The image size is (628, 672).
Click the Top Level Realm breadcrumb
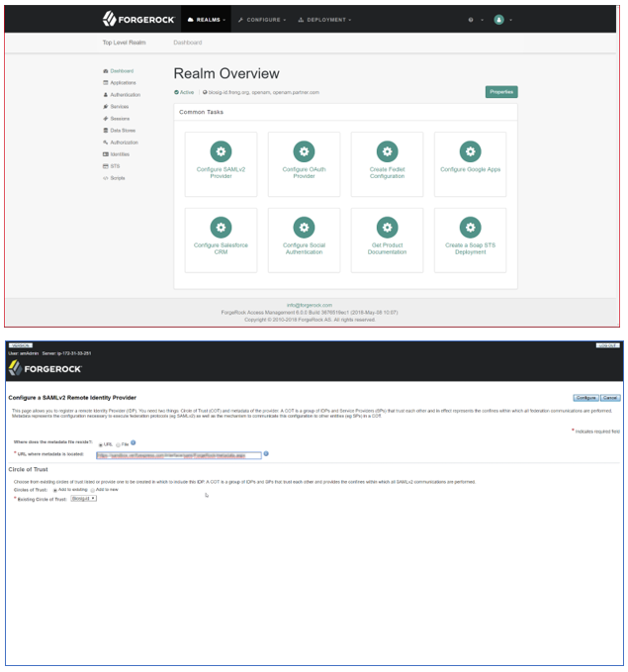[x=124, y=43]
